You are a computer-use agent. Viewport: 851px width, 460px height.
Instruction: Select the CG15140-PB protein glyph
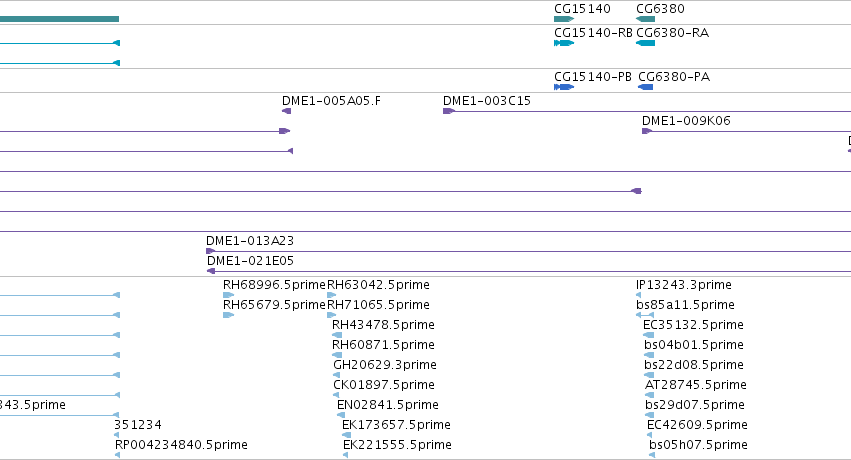[x=564, y=87]
